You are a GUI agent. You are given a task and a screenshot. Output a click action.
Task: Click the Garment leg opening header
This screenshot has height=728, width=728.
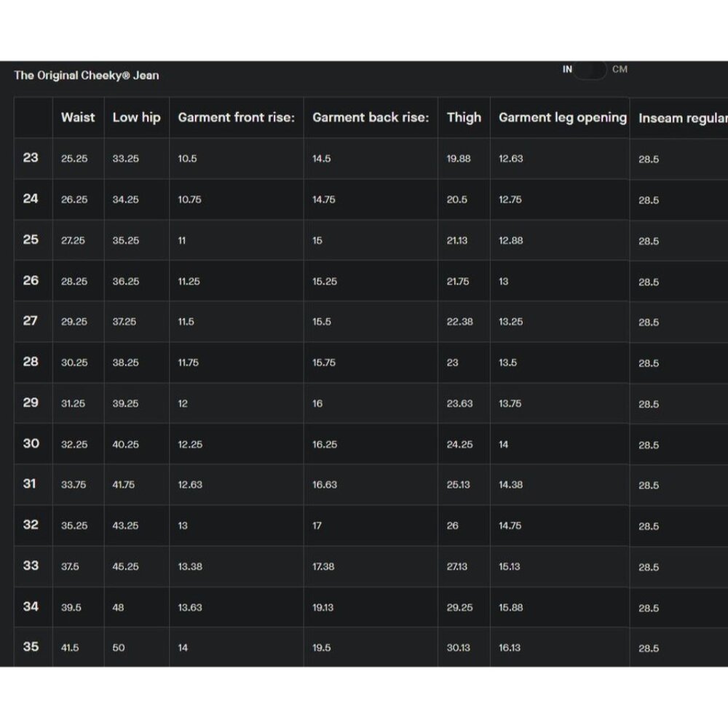[x=562, y=117]
